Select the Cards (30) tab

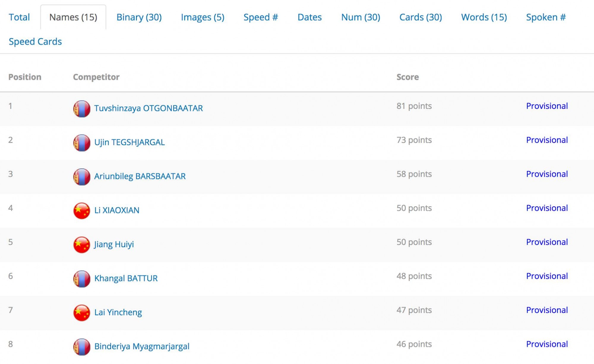coord(421,17)
